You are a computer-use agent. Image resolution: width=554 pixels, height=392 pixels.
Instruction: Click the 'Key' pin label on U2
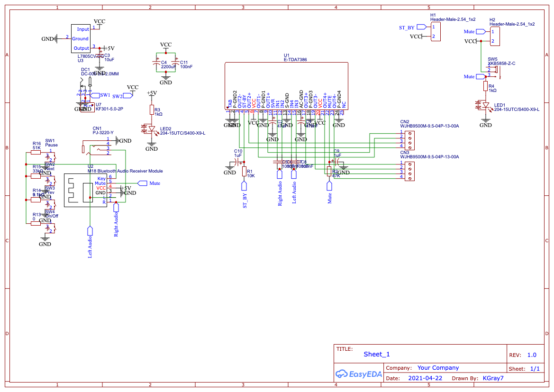(x=101, y=179)
